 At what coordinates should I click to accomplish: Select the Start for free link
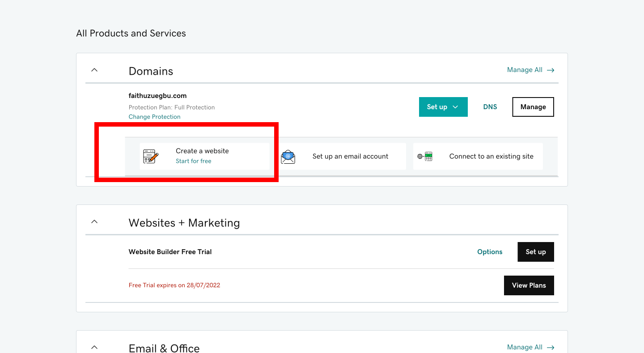click(193, 161)
